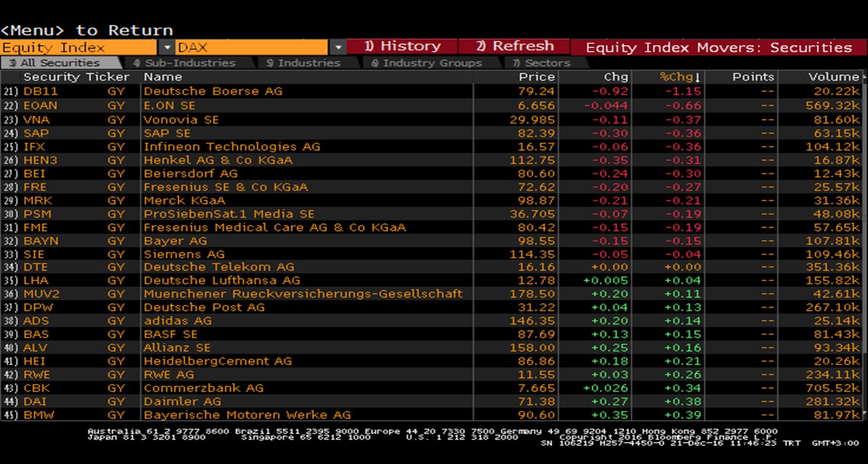Select Deutsche Lufthansa AG name
Image resolution: width=868 pixels, height=464 pixels.
[x=222, y=280]
